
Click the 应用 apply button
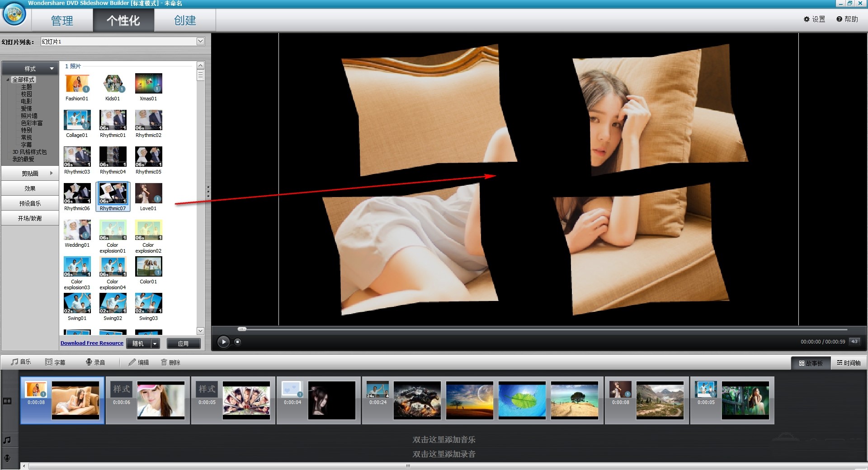click(183, 344)
